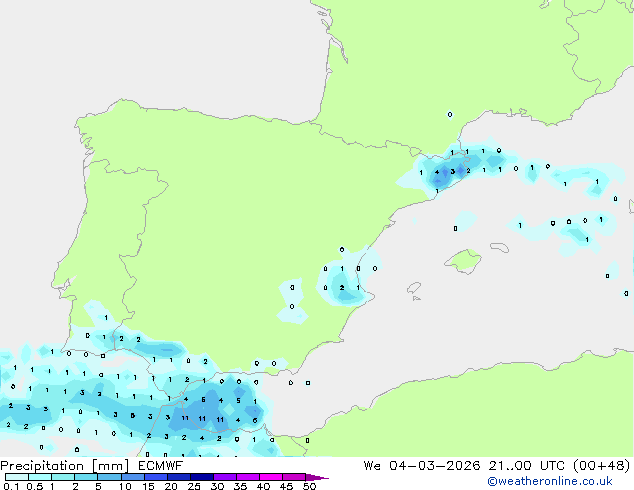Pick the 5–10 mm legend color swatch
The height and width of the screenshot is (490, 634).
point(109,477)
